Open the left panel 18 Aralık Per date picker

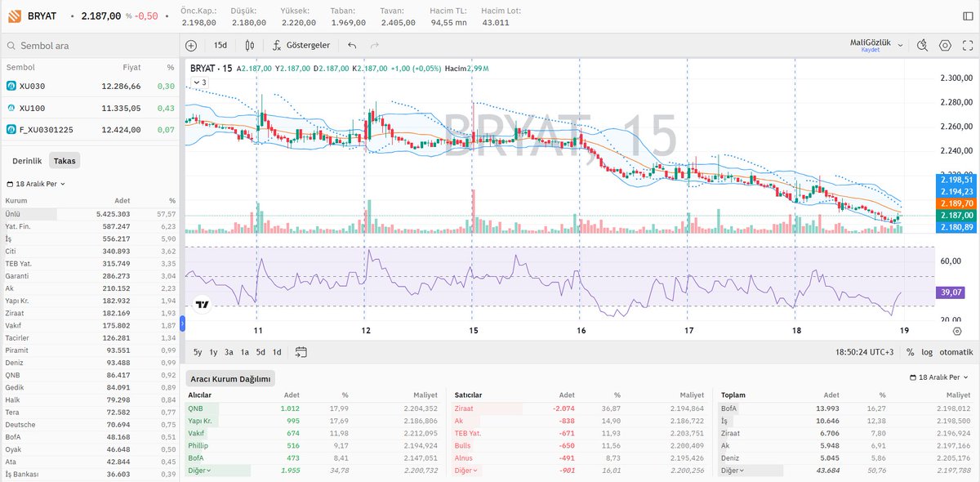36,184
